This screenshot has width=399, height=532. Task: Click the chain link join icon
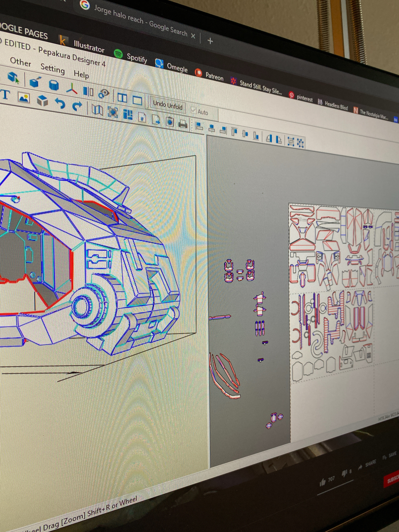click(104, 94)
